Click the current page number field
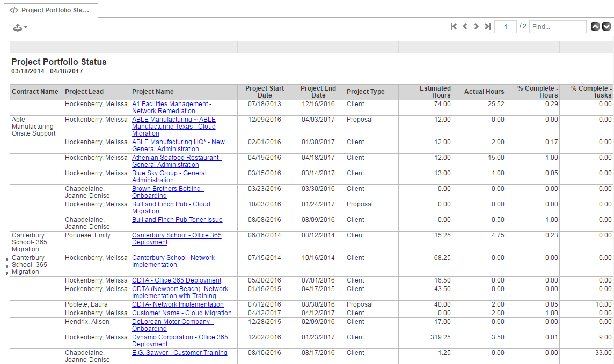The width and height of the screenshot is (614, 364). [x=505, y=27]
